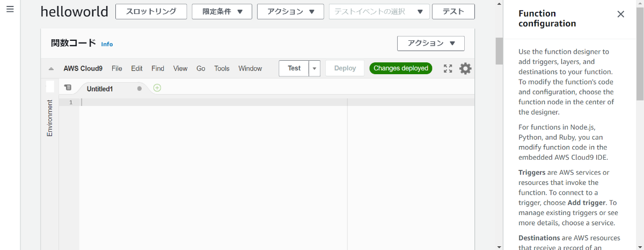
Task: Click the スロットリング button
Action: pyautogui.click(x=151, y=11)
